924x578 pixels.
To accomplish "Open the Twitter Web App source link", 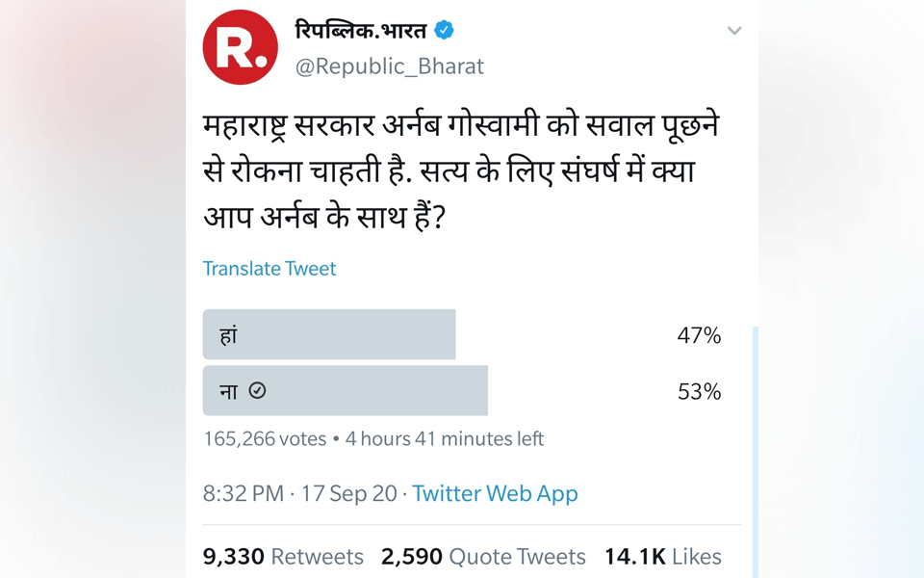I will (495, 493).
